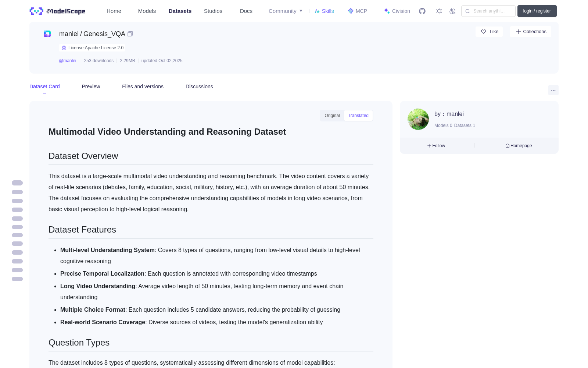Open the Skills page
The width and height of the screenshot is (588, 368).
pos(325,11)
